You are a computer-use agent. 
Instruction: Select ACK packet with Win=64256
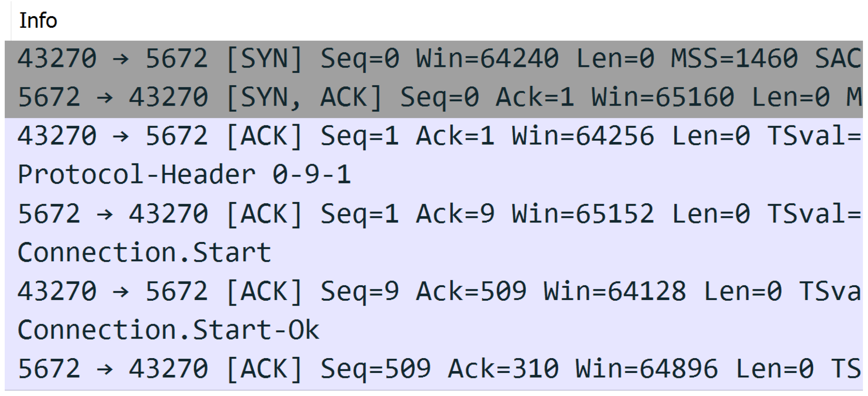click(x=434, y=137)
